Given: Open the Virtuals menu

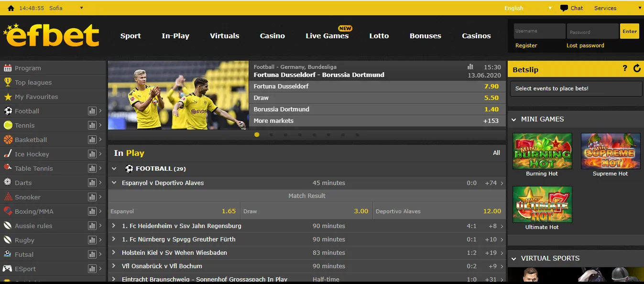Looking at the screenshot, I should pos(225,36).
